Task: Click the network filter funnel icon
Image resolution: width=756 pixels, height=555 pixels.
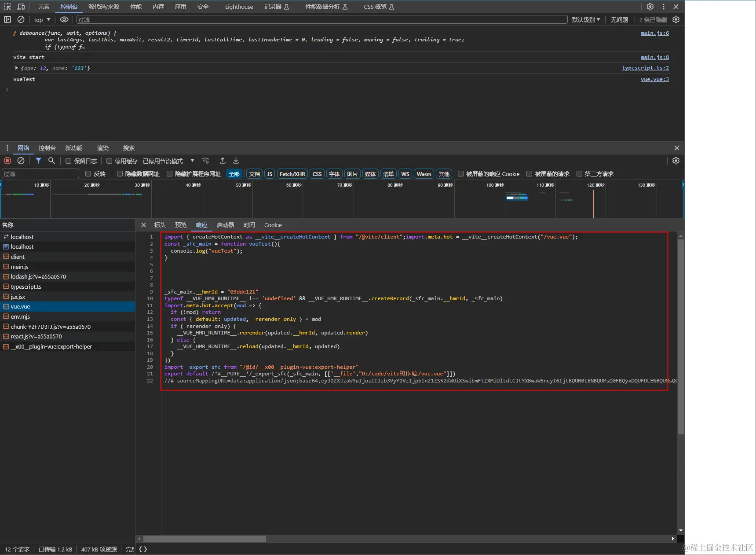Action: coord(38,161)
